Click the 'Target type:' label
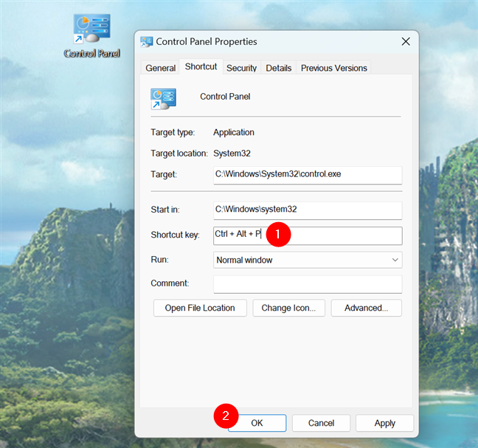 pos(173,132)
